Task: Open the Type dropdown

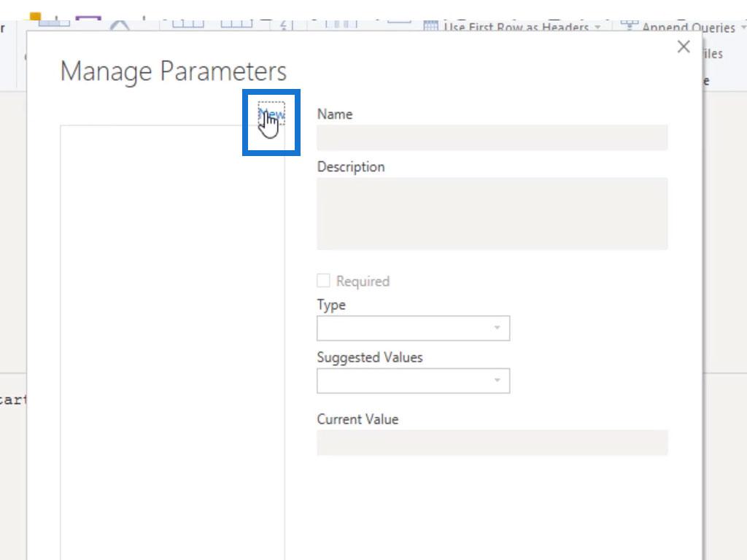Action: [413, 328]
